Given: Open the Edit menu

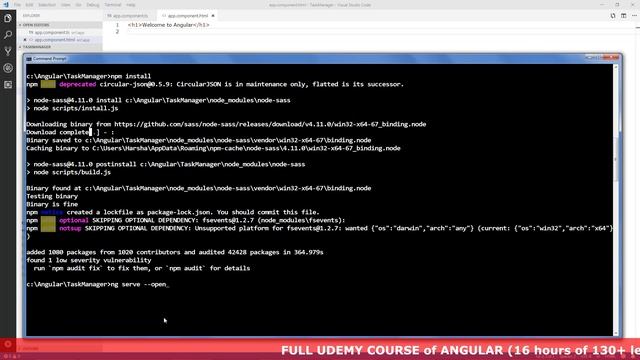Looking at the screenshot, I should [29, 5].
